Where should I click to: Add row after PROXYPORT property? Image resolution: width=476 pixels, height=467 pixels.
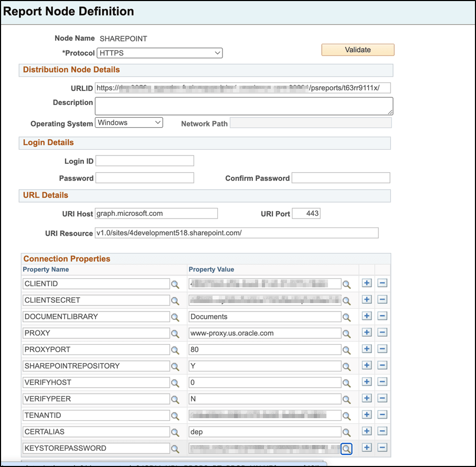pyautogui.click(x=367, y=349)
